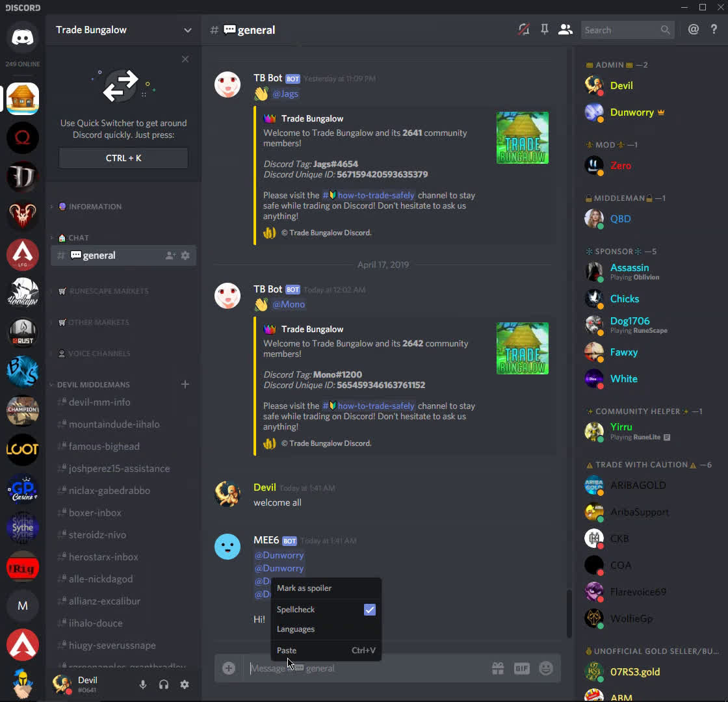Toggle channel notification mute bell
The image size is (728, 702).
(x=524, y=30)
